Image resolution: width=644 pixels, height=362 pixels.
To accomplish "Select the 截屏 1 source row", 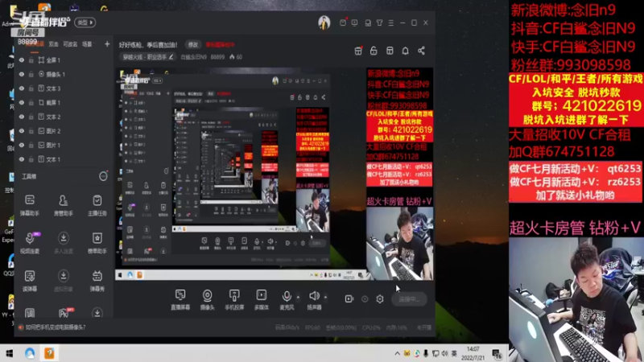I will click(64, 103).
